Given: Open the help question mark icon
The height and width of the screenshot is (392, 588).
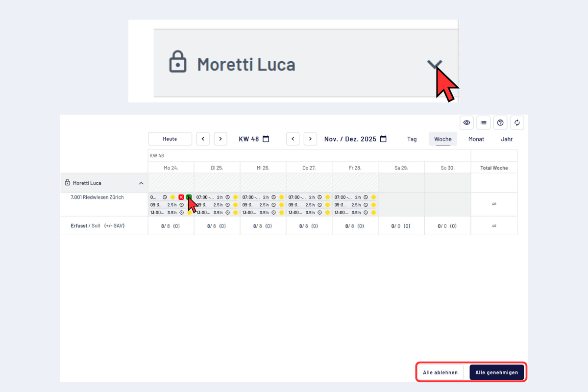Looking at the screenshot, I should 500,122.
